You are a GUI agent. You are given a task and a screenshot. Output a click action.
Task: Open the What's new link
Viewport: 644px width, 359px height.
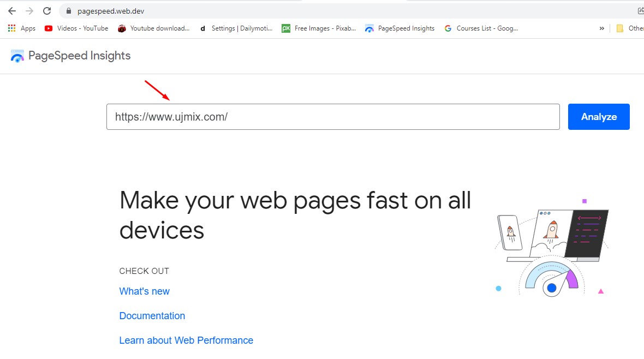(144, 291)
